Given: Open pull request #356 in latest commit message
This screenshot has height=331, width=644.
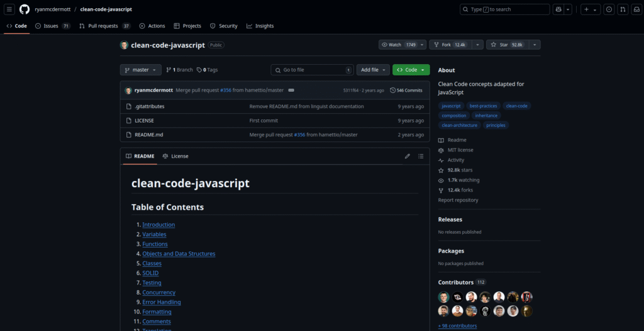Looking at the screenshot, I should [x=226, y=90].
